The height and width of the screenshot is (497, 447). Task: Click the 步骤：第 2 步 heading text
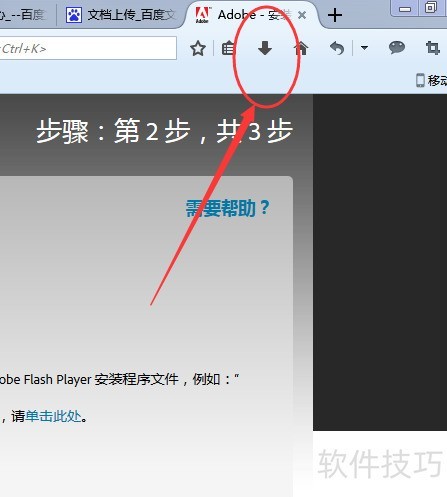[x=113, y=131]
